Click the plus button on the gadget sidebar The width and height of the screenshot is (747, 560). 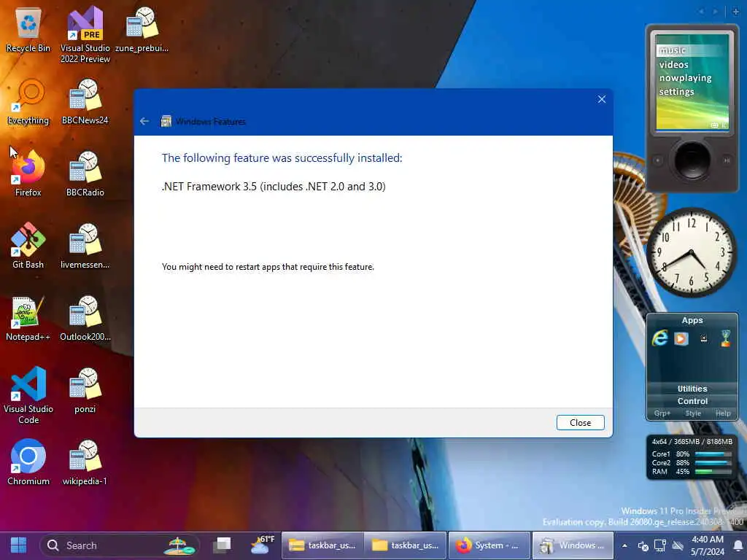coord(735,12)
